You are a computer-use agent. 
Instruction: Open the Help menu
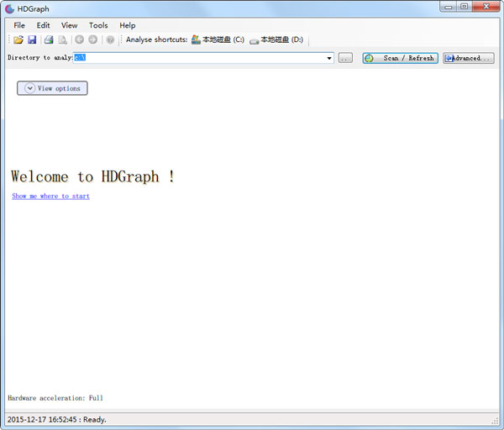(x=128, y=25)
